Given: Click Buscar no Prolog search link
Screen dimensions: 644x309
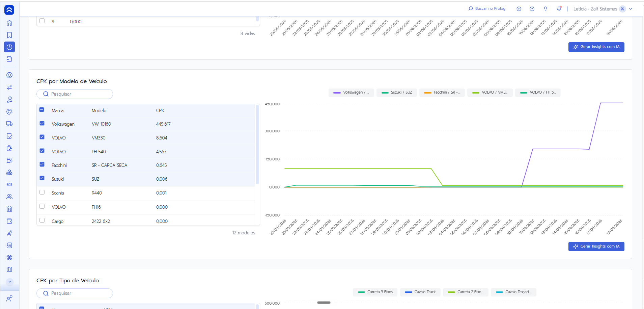Looking at the screenshot, I should [x=487, y=9].
